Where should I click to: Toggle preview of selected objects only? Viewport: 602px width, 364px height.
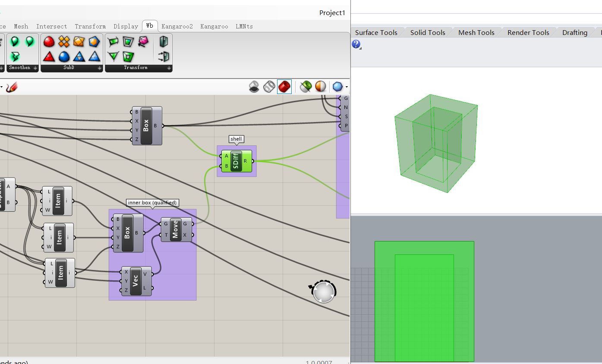(x=306, y=87)
